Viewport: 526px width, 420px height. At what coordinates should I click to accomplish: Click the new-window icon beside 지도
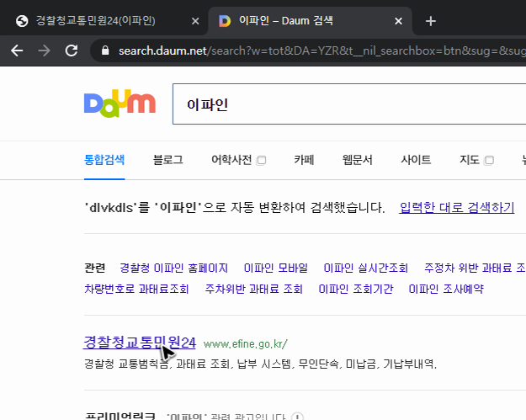[x=489, y=161]
